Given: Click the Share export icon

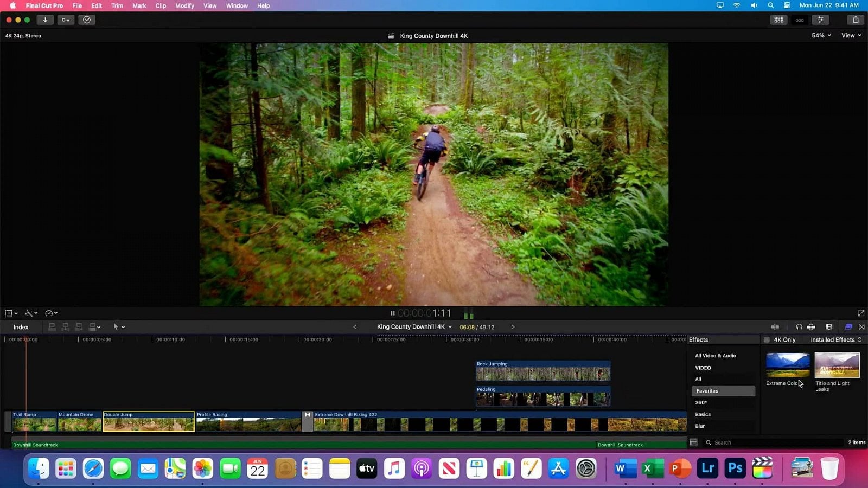Looking at the screenshot, I should pos(856,20).
